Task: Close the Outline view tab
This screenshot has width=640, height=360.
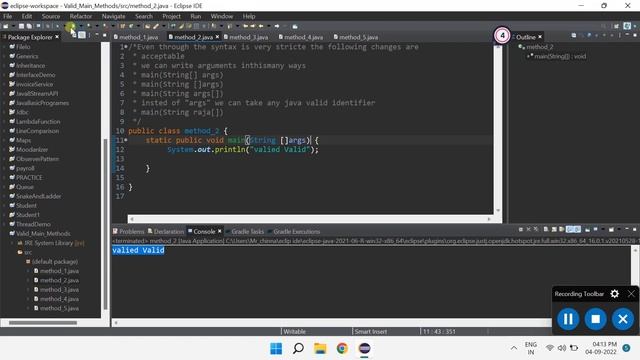Action: (x=540, y=37)
